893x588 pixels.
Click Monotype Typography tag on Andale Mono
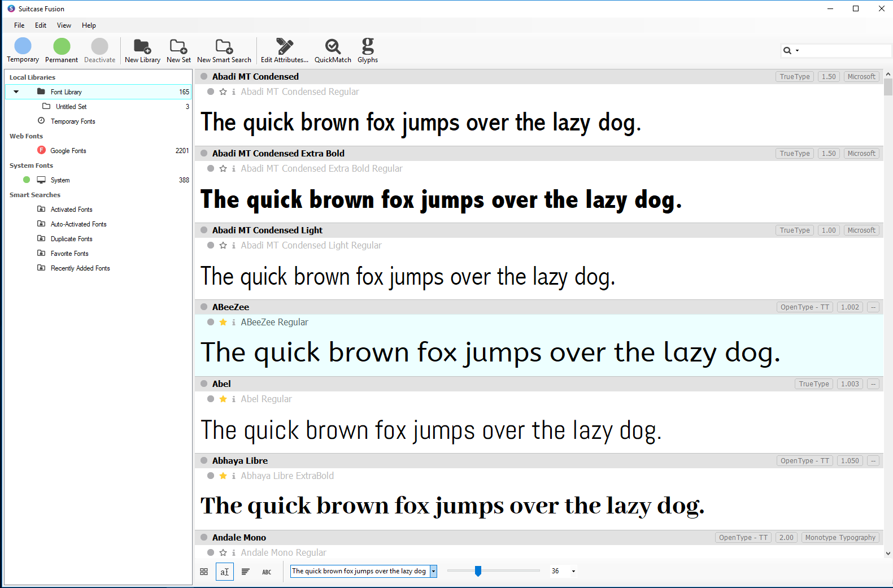pos(840,538)
